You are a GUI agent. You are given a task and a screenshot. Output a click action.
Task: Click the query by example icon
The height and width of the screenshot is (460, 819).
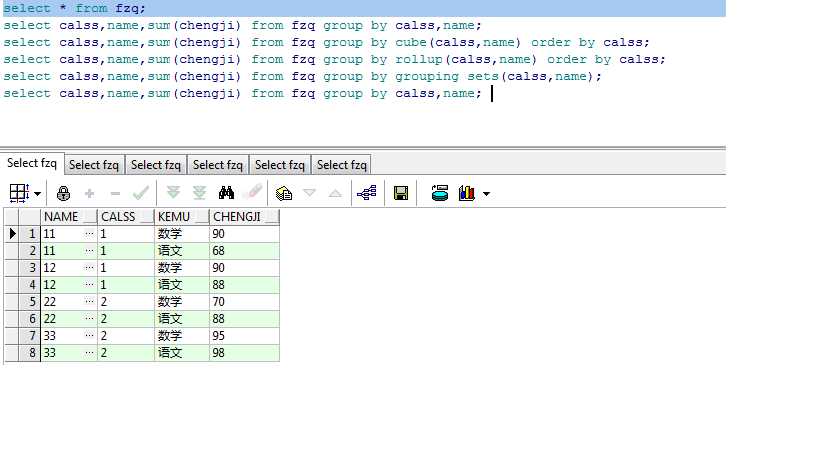(x=284, y=193)
